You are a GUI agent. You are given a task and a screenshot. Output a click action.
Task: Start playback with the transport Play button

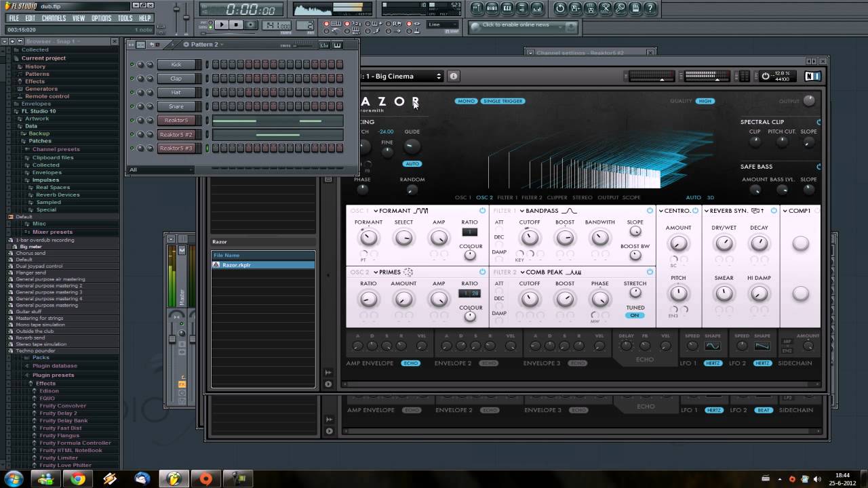click(x=222, y=24)
